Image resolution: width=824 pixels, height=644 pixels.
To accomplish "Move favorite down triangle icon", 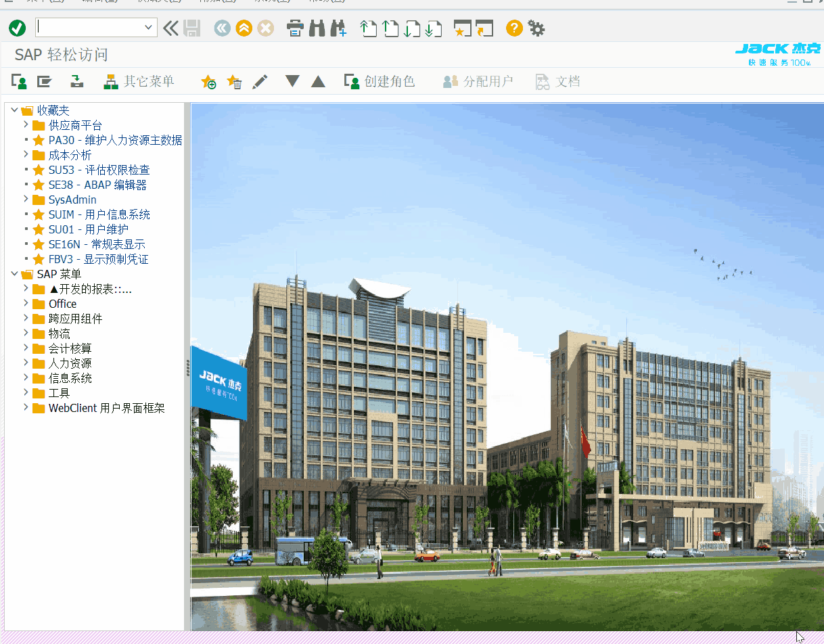I will coord(292,81).
